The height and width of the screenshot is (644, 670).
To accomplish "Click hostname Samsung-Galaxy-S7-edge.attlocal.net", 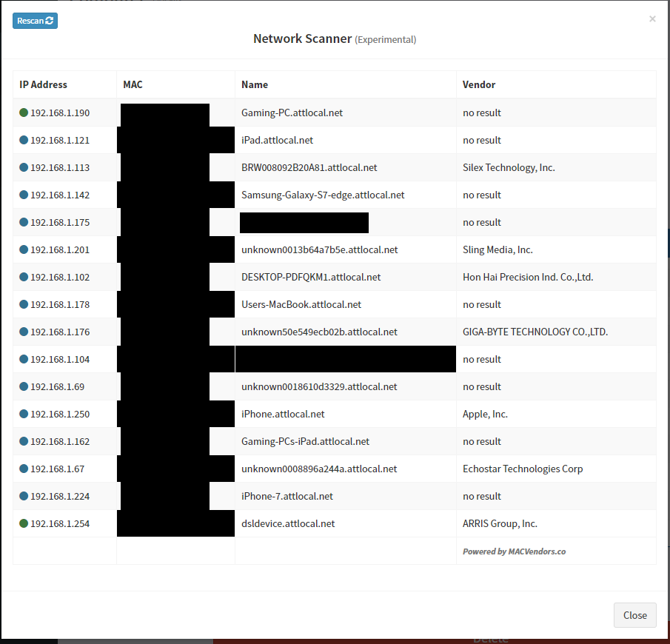I will (x=323, y=195).
